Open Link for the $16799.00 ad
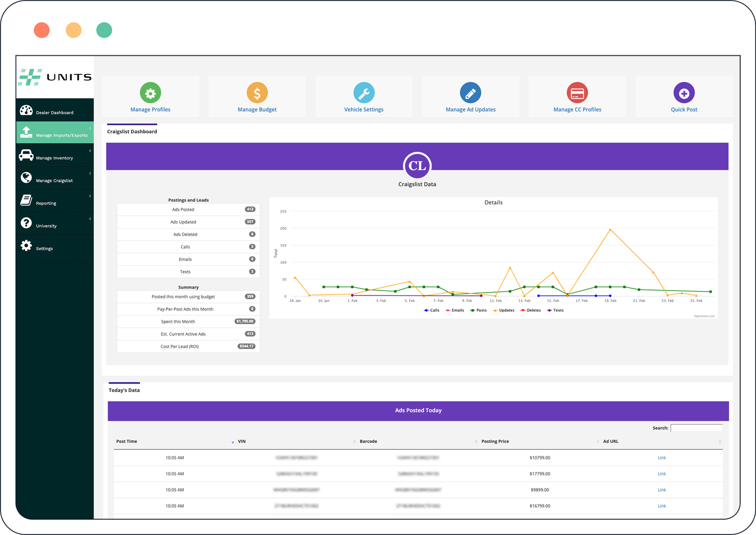This screenshot has width=756, height=535. point(662,506)
